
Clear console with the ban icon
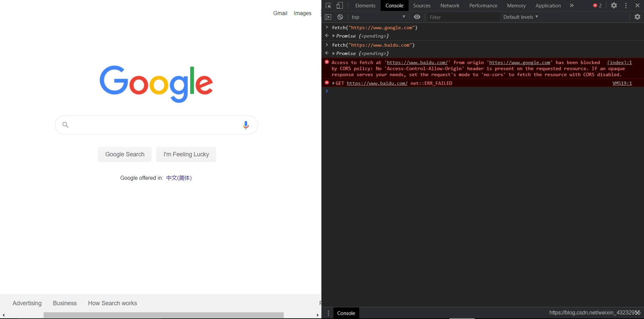click(340, 17)
